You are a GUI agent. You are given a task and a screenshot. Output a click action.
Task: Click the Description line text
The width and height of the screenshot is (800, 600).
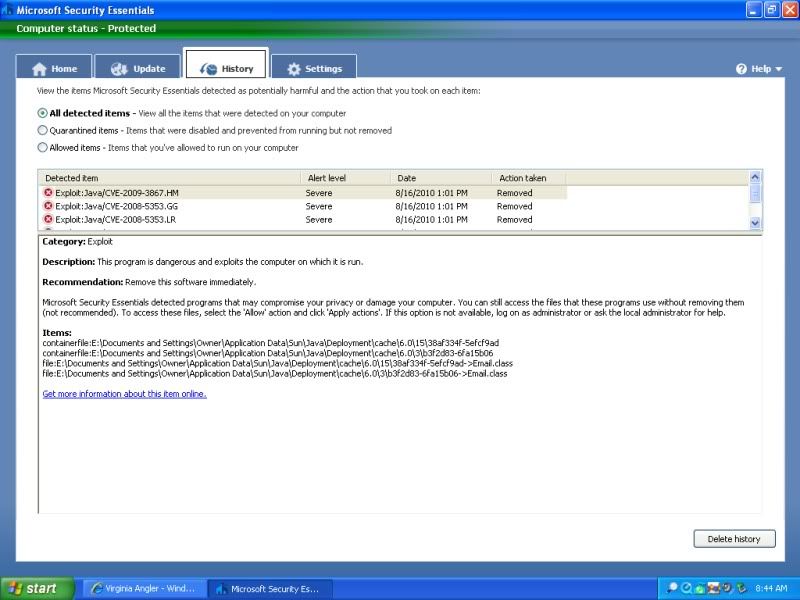(203, 262)
